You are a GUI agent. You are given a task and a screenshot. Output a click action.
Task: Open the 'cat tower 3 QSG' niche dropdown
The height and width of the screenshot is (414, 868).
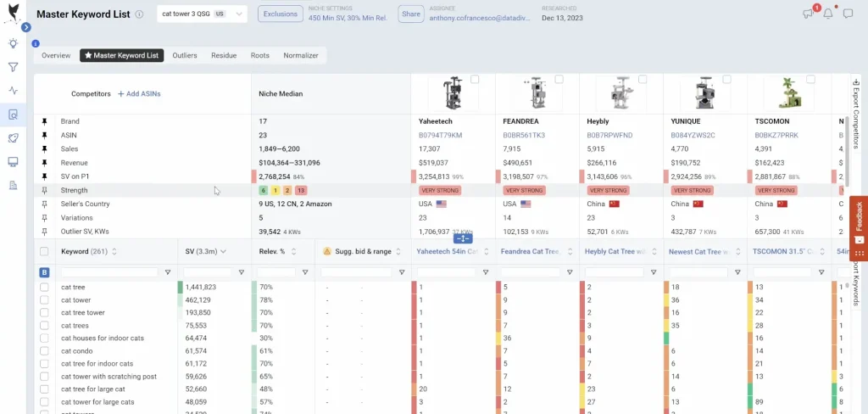pyautogui.click(x=203, y=14)
